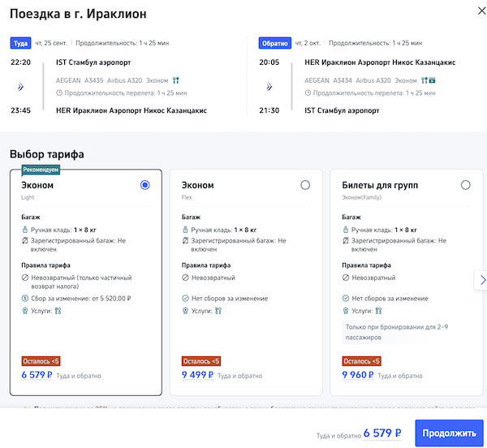
Task: Close the Heraklion trip dialog
Action: coord(472,13)
